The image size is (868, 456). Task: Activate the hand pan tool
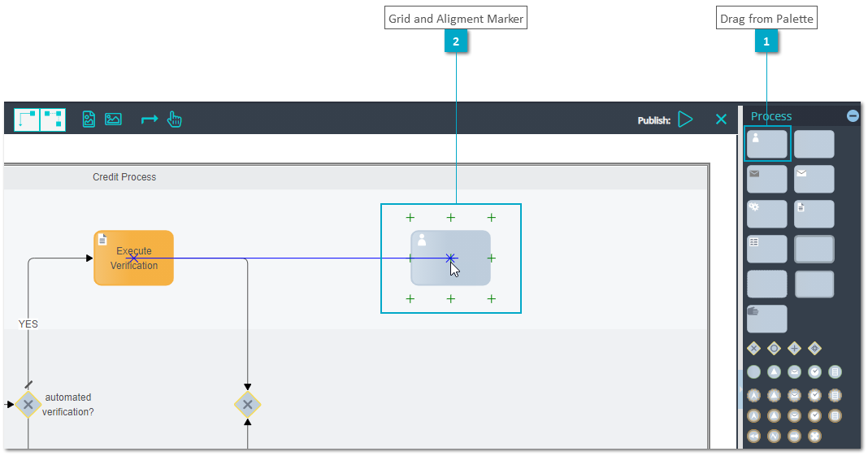point(175,119)
